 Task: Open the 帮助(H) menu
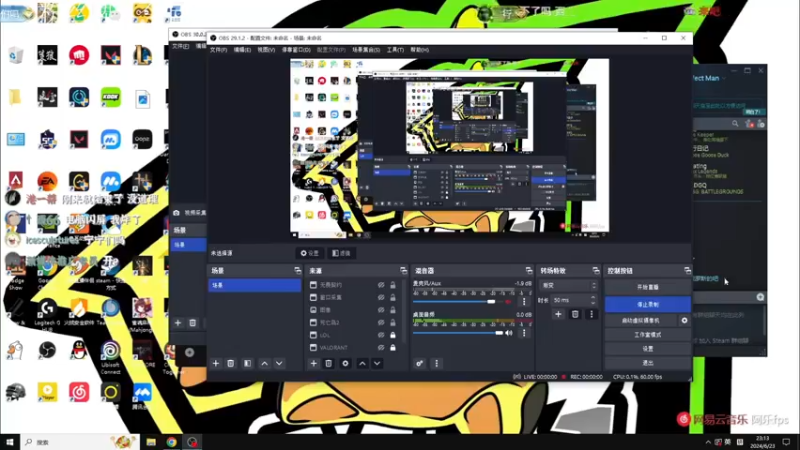419,50
